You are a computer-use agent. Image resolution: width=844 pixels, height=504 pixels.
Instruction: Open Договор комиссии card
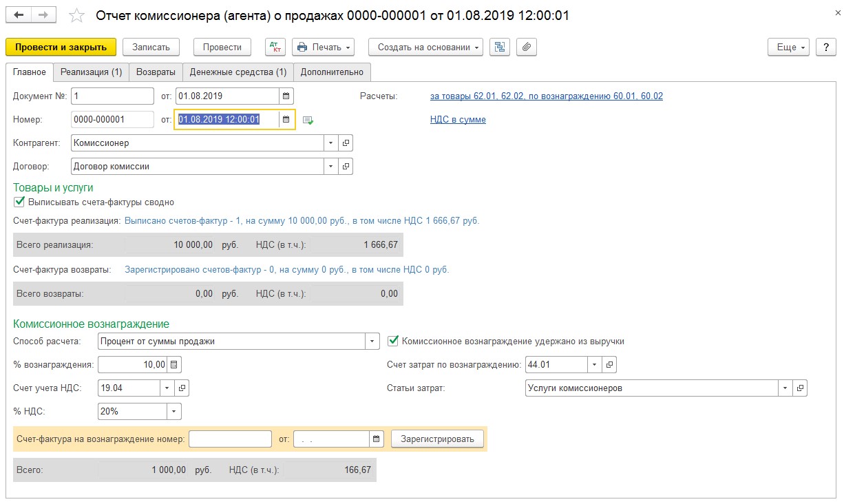coord(346,166)
